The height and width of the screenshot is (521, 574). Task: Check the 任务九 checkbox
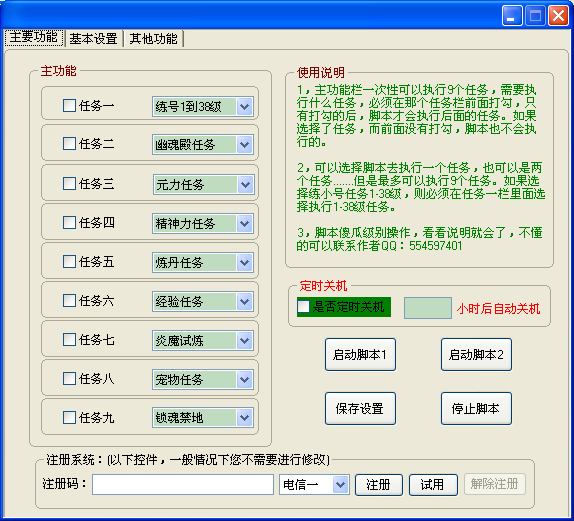(69, 417)
